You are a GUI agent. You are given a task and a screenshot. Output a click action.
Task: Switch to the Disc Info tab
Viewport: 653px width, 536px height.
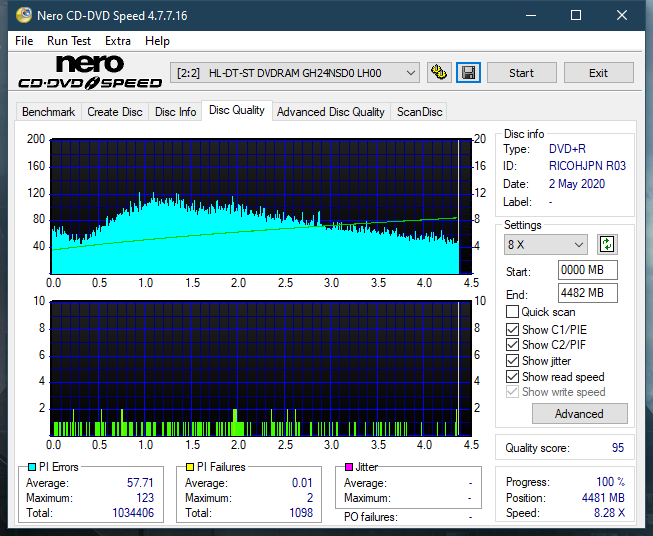175,112
